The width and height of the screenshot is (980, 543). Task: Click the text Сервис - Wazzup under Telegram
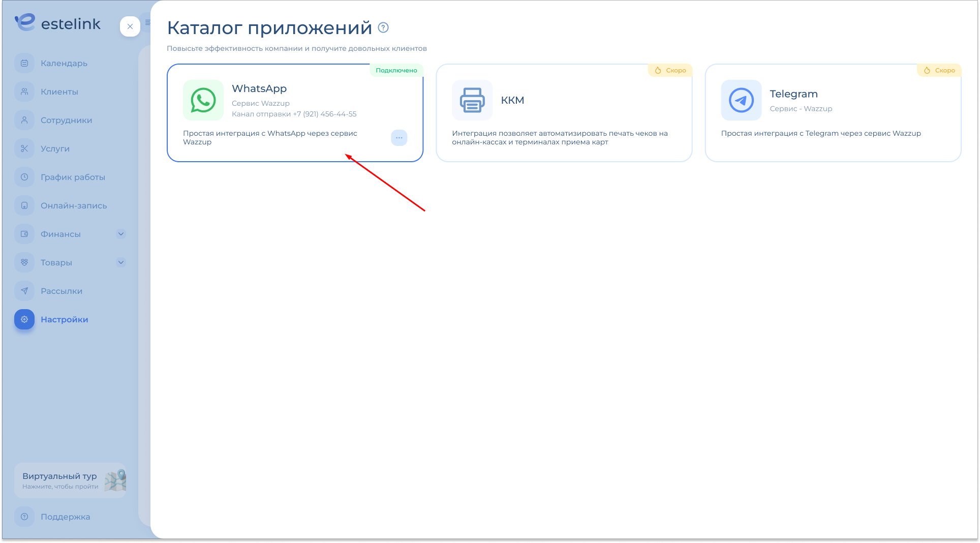click(x=801, y=109)
